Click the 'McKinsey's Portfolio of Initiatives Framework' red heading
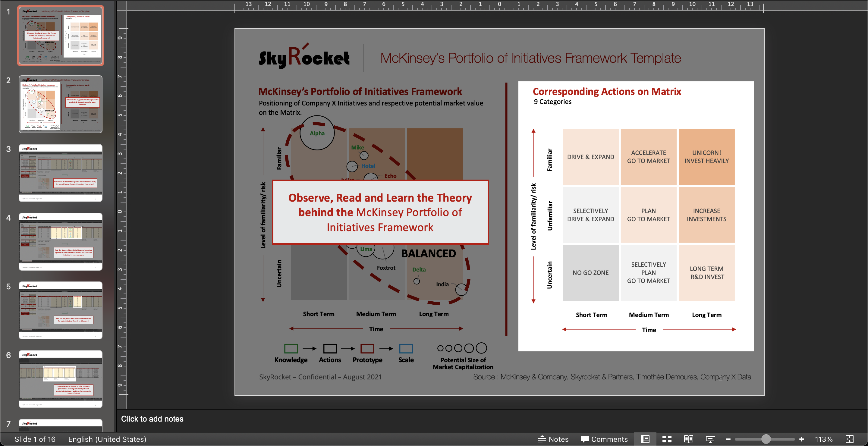868x446 pixels. (x=360, y=91)
